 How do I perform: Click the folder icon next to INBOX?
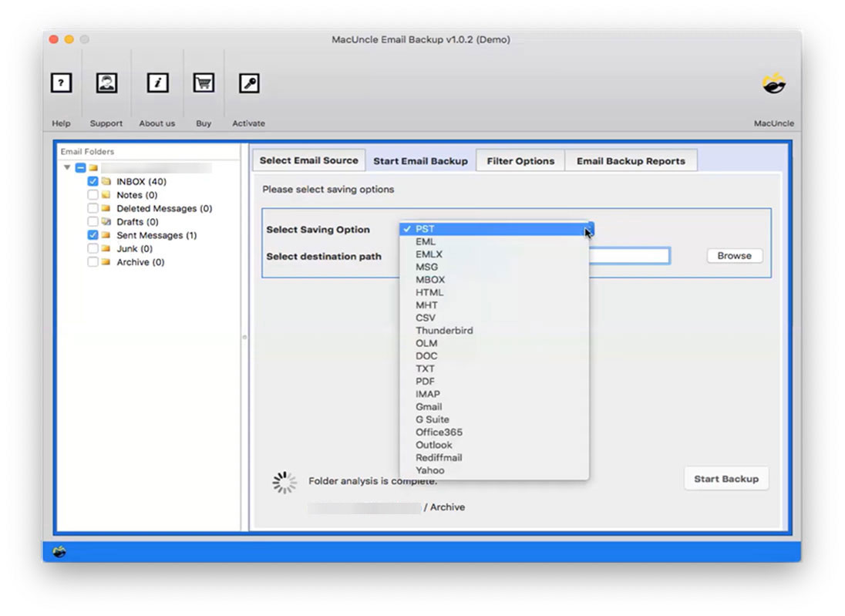(107, 181)
